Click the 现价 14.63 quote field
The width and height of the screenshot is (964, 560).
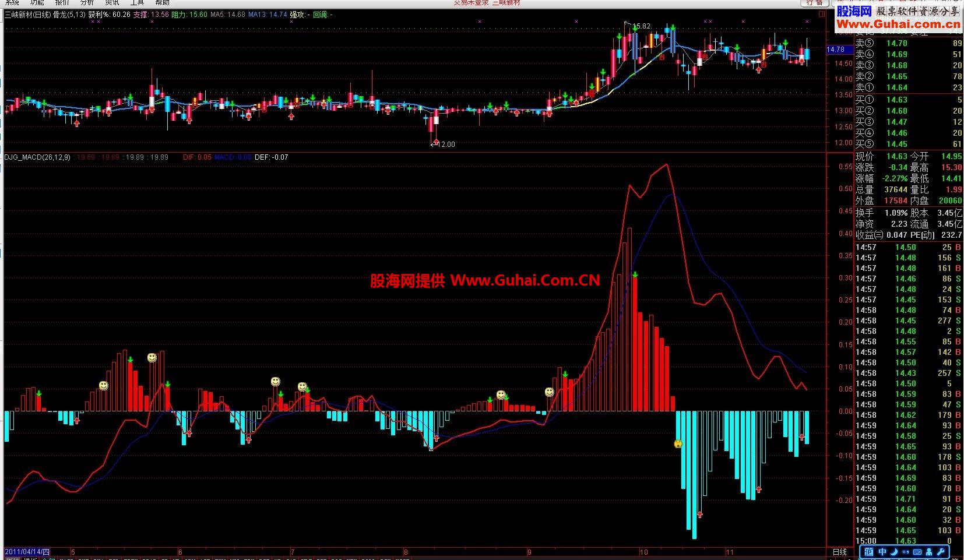(881, 156)
